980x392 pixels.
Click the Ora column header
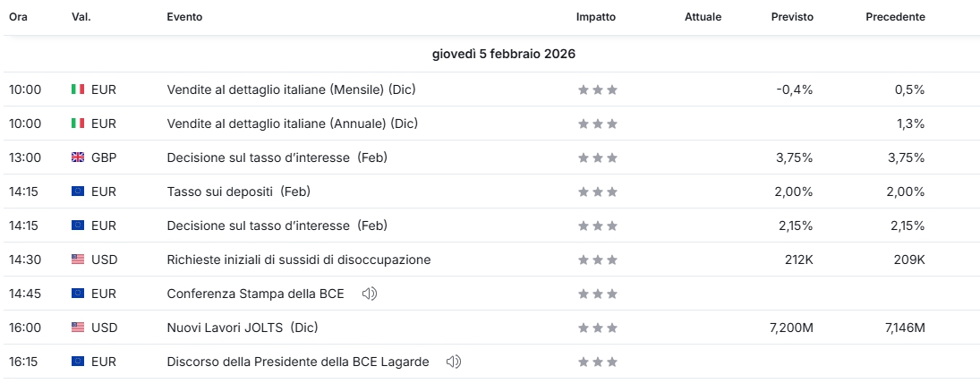tap(18, 17)
